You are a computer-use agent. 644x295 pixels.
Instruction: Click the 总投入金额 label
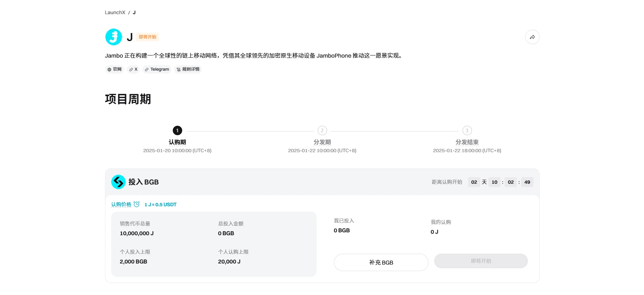(x=231, y=224)
